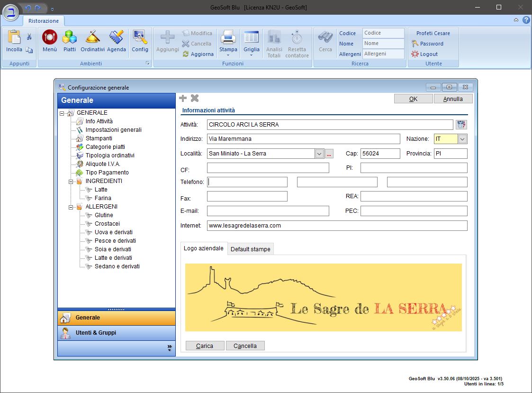This screenshot has height=393, width=532.
Task: Expand the Località combo box list
Action: pyautogui.click(x=319, y=154)
